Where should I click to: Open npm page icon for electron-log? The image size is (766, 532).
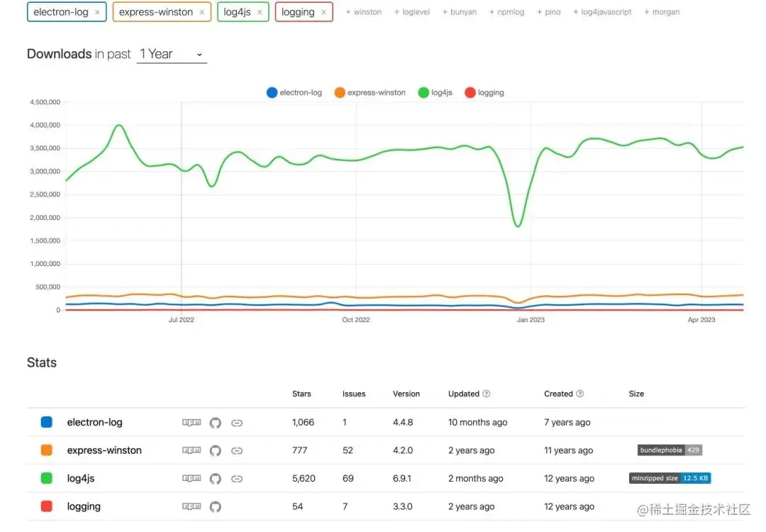pos(191,423)
